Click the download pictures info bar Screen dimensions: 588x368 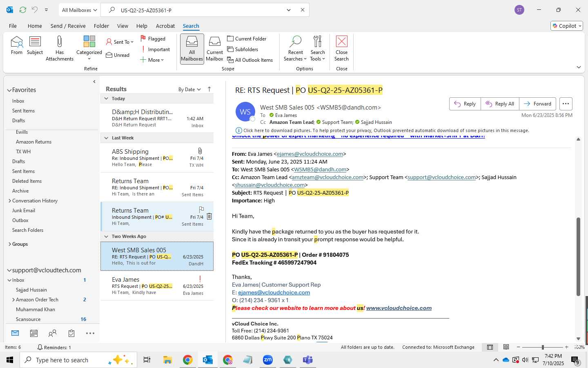click(x=382, y=130)
